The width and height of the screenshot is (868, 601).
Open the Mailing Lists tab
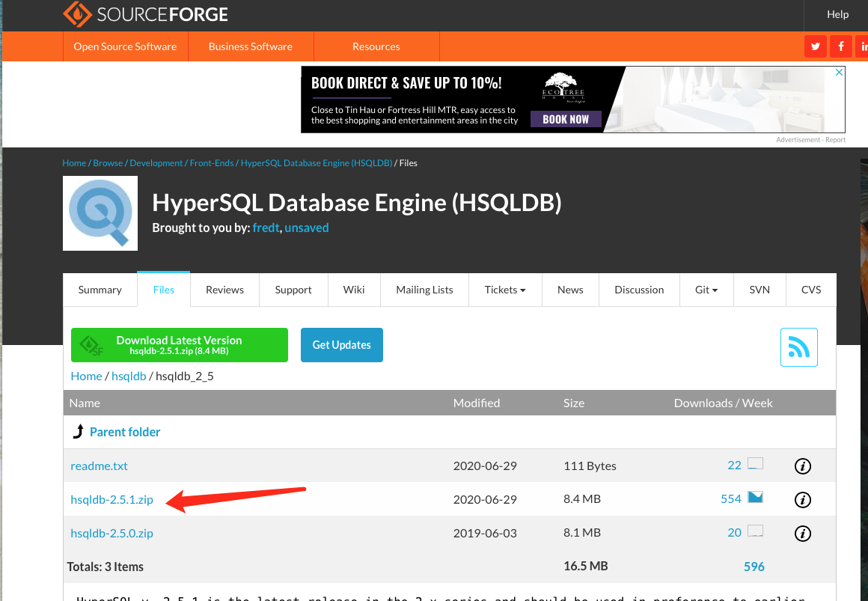coord(424,290)
